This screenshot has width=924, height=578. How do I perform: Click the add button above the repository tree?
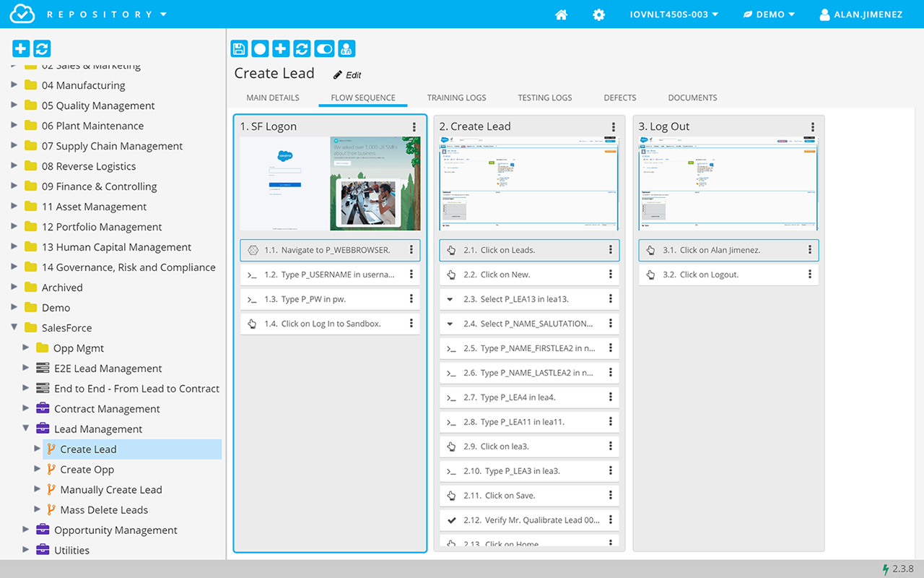tap(21, 48)
